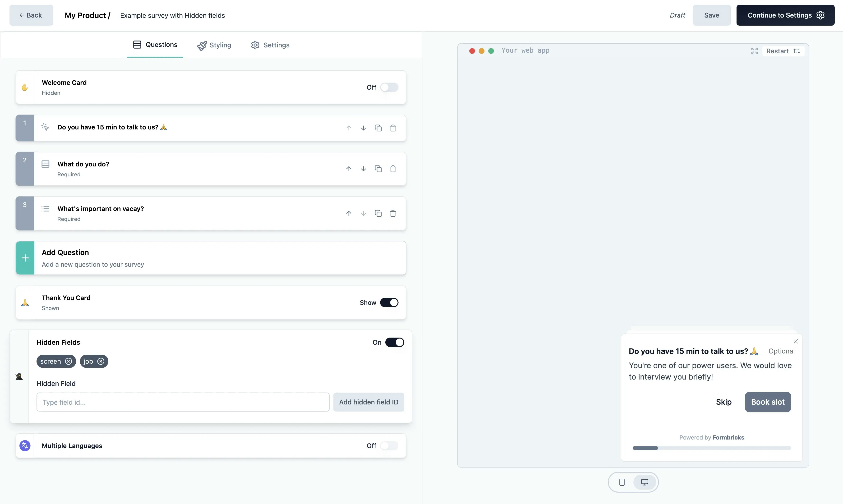843x504 pixels.
Task: Focus the 'Type field id...' input
Action: click(x=183, y=402)
